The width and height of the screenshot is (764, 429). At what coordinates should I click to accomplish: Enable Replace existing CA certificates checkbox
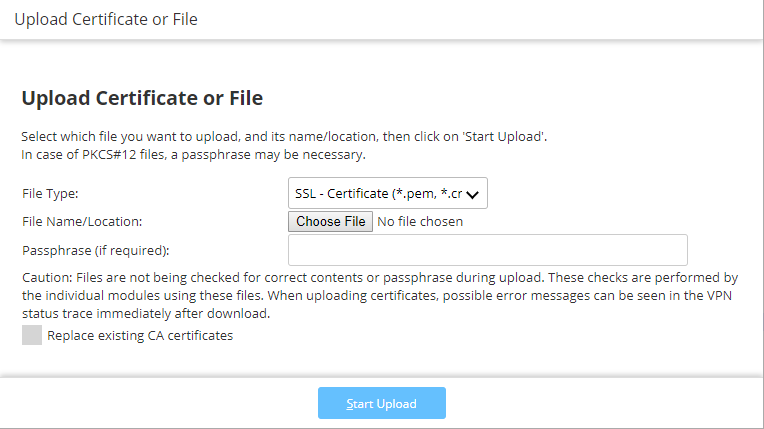pyautogui.click(x=32, y=336)
